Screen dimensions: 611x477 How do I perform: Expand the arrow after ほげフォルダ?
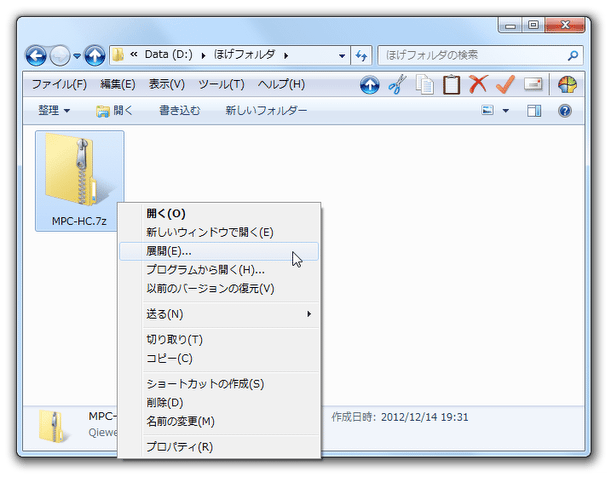click(286, 56)
